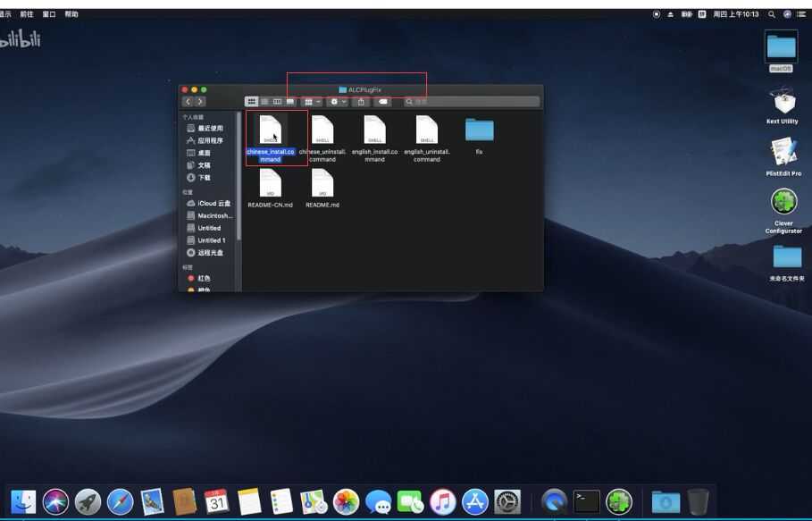812x521 pixels.
Task: Open Siri from the Dock
Action: (55, 501)
